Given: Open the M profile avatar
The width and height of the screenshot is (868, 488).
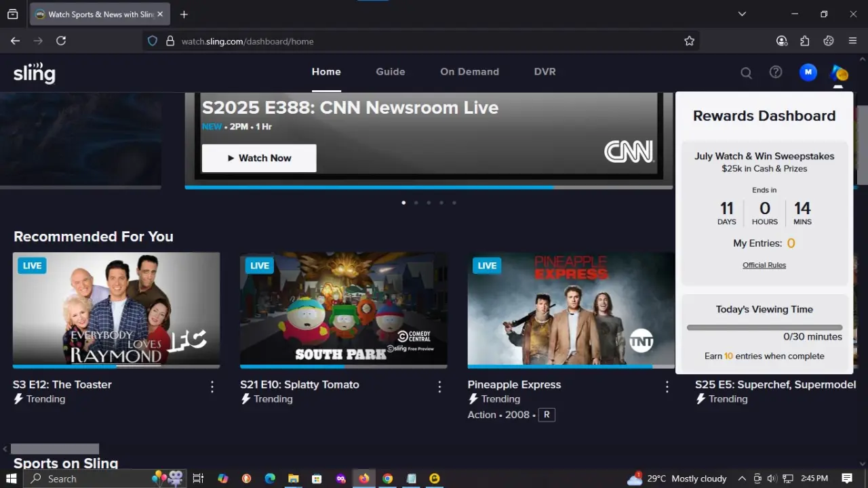Looking at the screenshot, I should 808,72.
